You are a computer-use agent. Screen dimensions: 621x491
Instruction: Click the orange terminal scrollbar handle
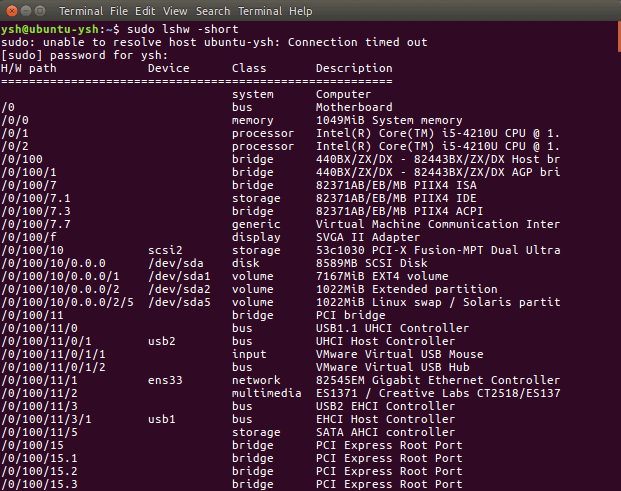pos(619,37)
